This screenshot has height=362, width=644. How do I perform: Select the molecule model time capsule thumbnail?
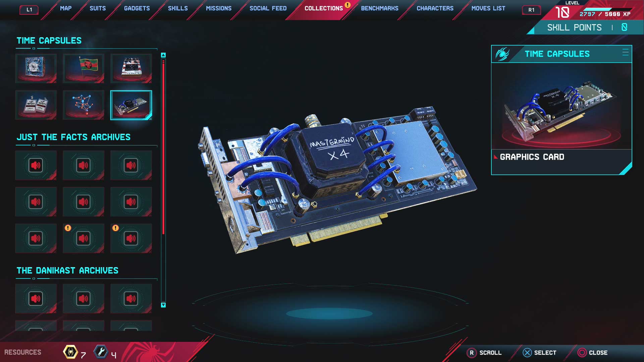click(x=84, y=105)
